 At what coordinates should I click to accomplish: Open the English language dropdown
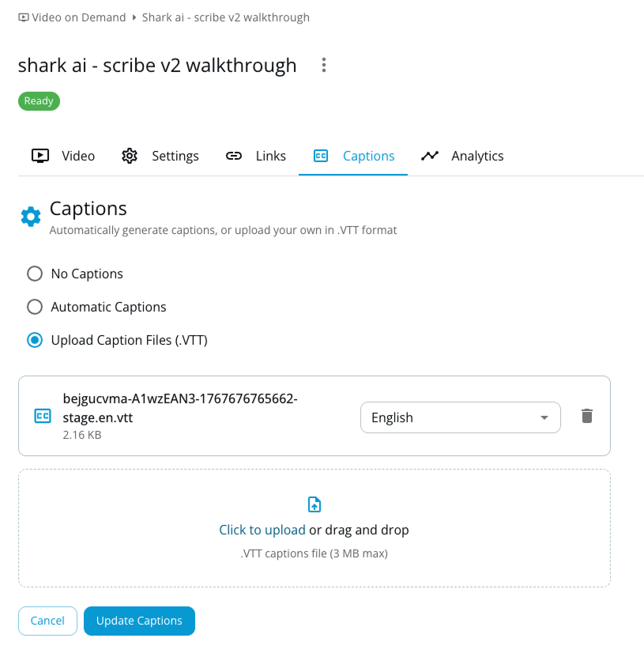click(x=460, y=417)
